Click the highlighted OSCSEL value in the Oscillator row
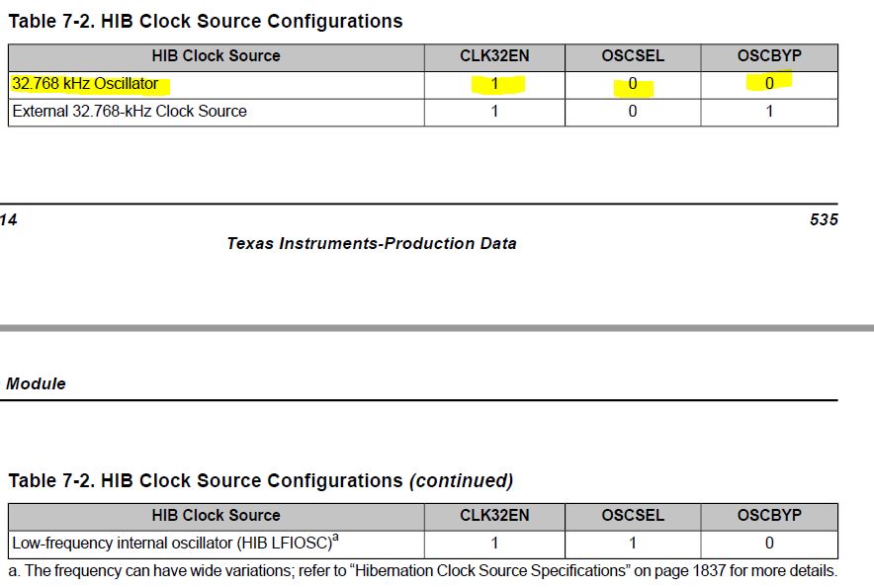 [x=633, y=85]
